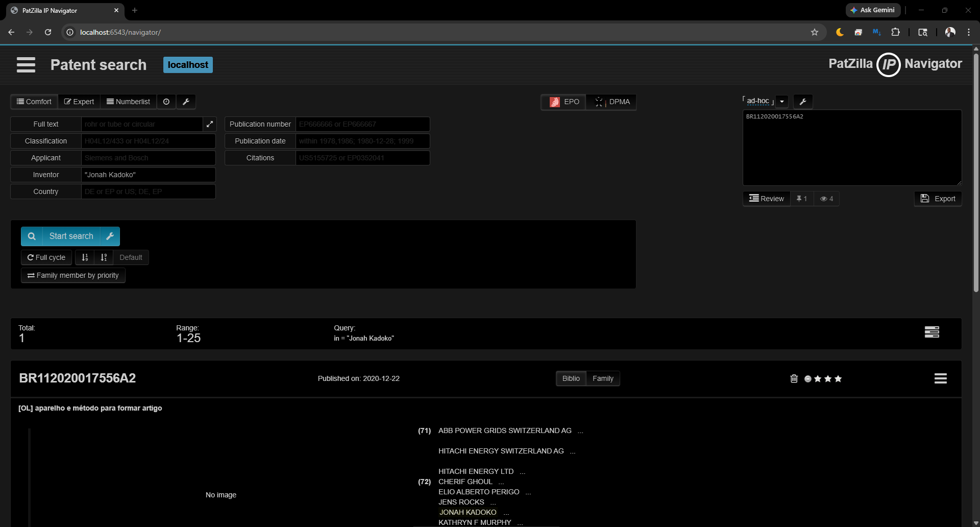The image size is (980, 527).
Task: Bookmark this page with the star icon
Action: pos(815,32)
